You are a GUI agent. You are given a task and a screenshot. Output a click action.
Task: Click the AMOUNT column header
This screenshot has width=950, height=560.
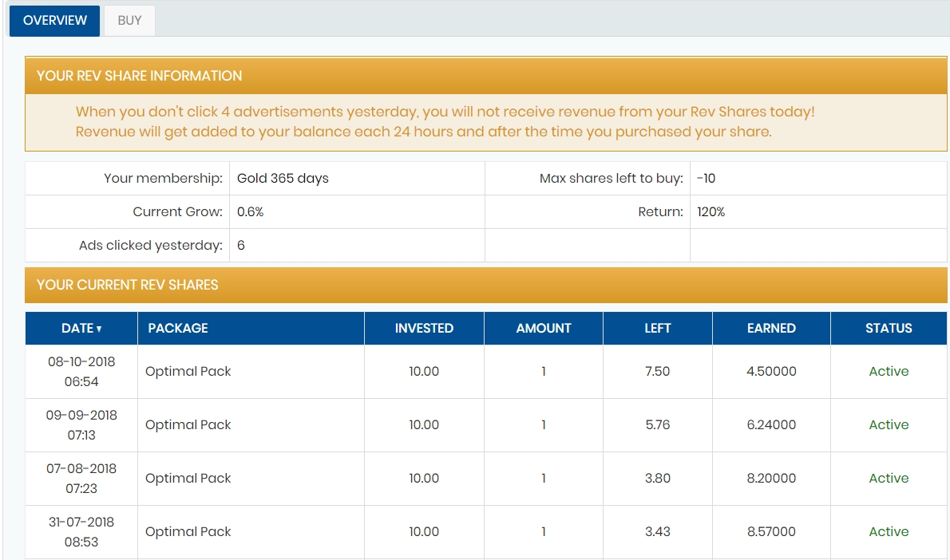(x=544, y=328)
